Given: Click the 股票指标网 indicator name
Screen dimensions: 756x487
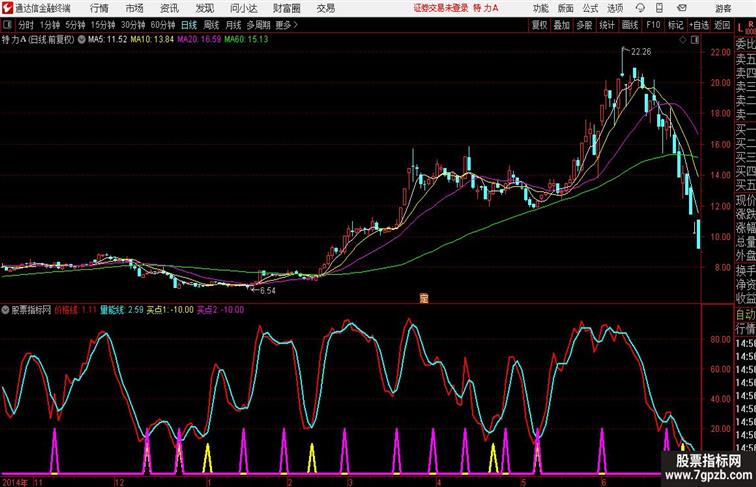Looking at the screenshot, I should (31, 310).
